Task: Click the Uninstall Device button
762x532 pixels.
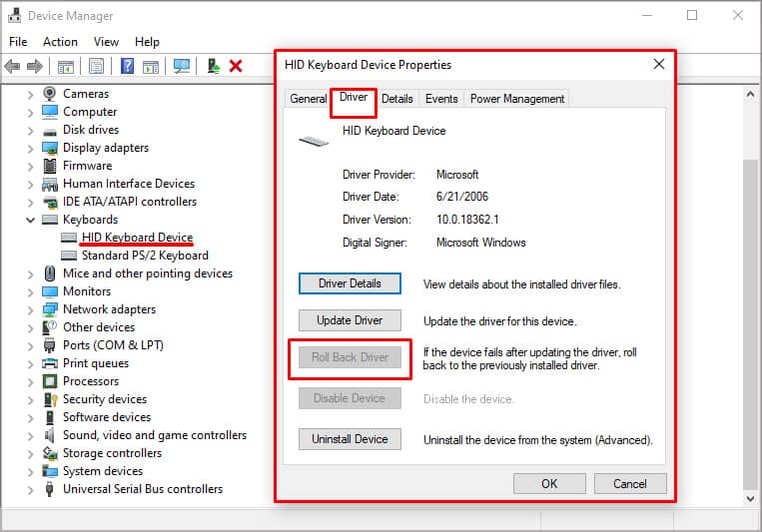Action: point(350,439)
